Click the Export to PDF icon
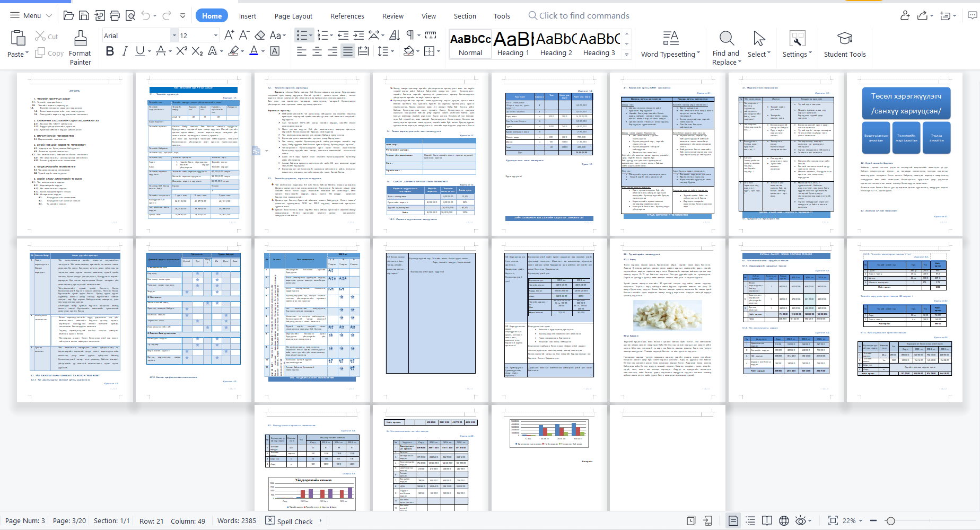This screenshot has height=530, width=980. (99, 15)
